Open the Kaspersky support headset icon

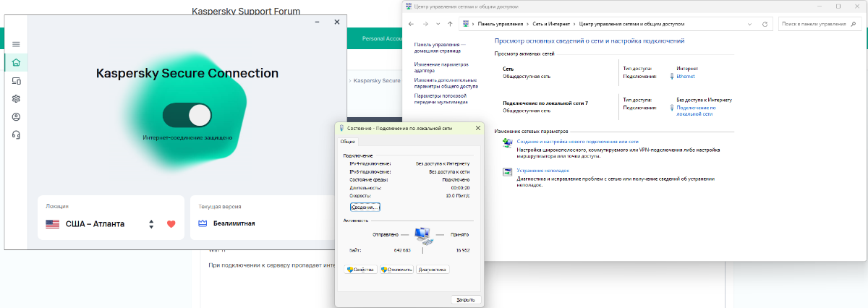16,134
